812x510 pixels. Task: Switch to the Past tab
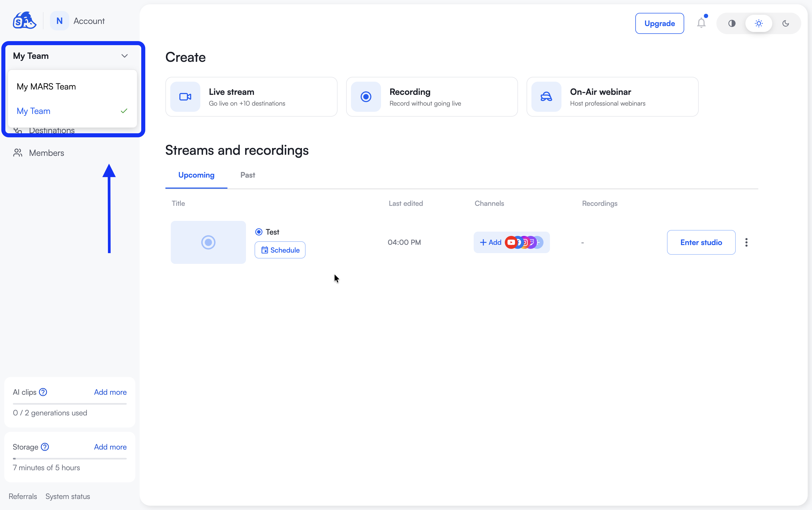248,175
